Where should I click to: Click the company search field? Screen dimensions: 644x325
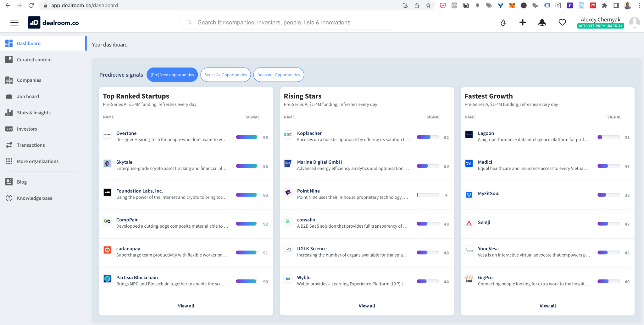pyautogui.click(x=288, y=23)
